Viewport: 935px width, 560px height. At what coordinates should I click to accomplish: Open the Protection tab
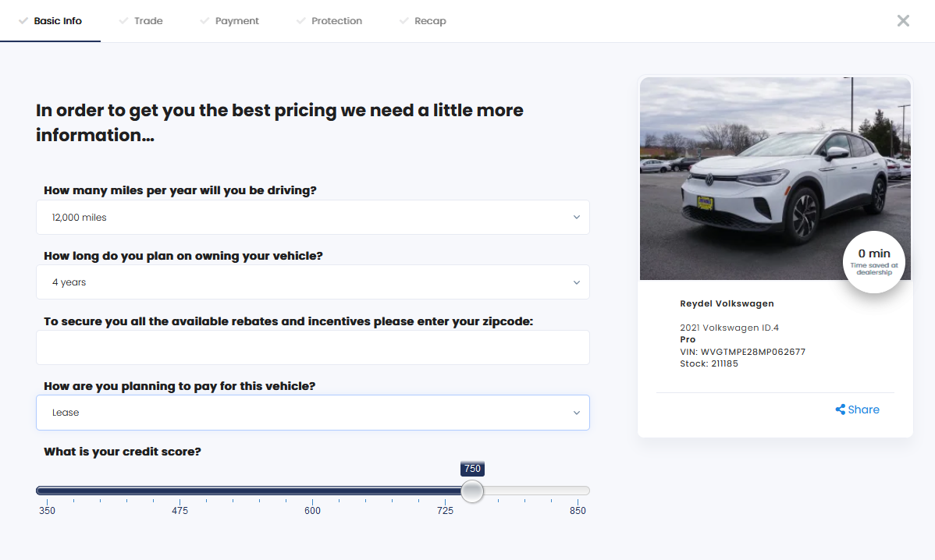(x=336, y=21)
